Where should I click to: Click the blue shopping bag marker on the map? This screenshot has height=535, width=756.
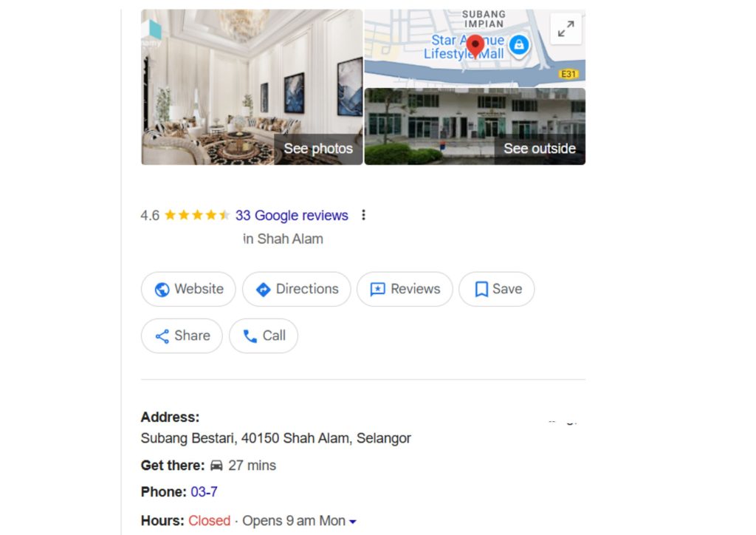pos(519,46)
